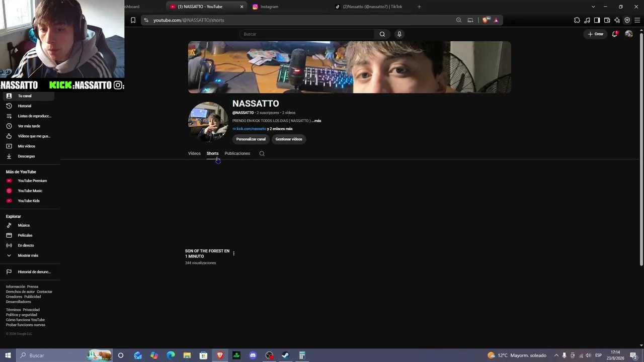Screen dimensions: 644x362
Task: Click the Crear button
Action: [596, 34]
